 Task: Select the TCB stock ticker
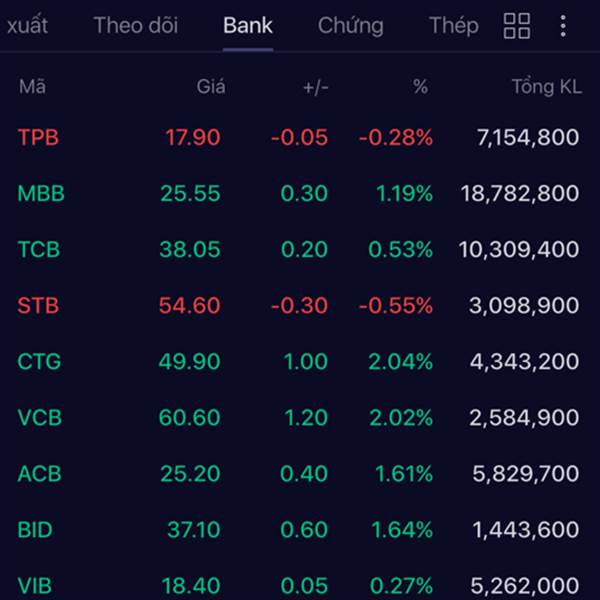click(39, 250)
